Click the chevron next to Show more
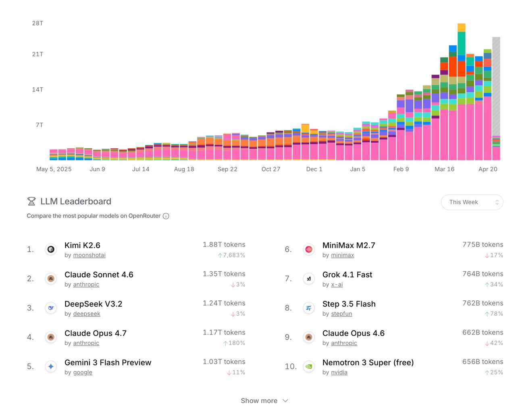This screenshot has width=516, height=420. pyautogui.click(x=285, y=401)
